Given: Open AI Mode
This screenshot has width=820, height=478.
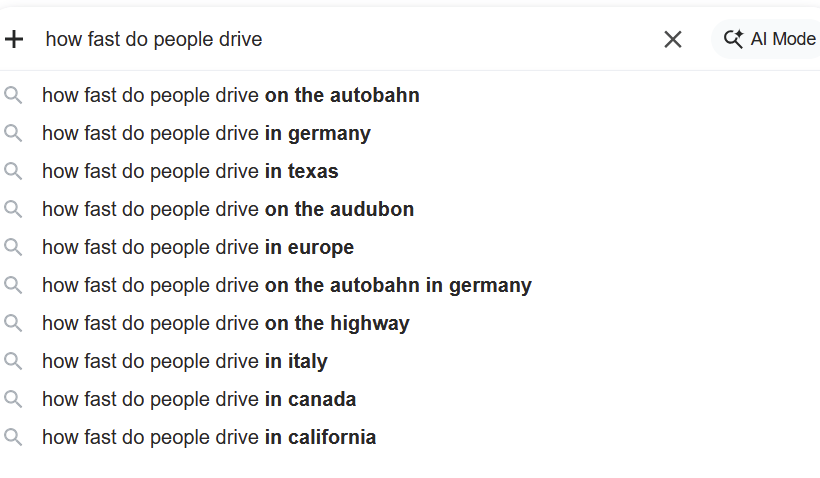Looking at the screenshot, I should (x=769, y=39).
